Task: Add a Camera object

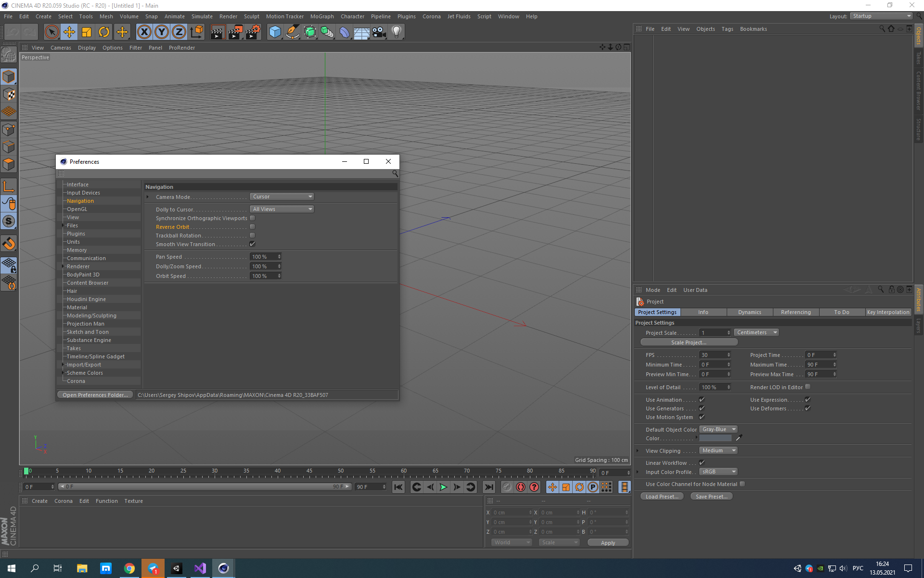Action: tap(379, 32)
